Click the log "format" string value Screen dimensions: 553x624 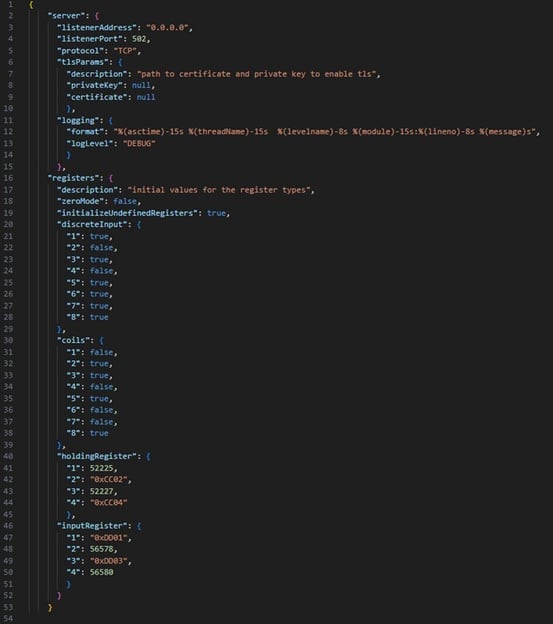click(x=324, y=132)
